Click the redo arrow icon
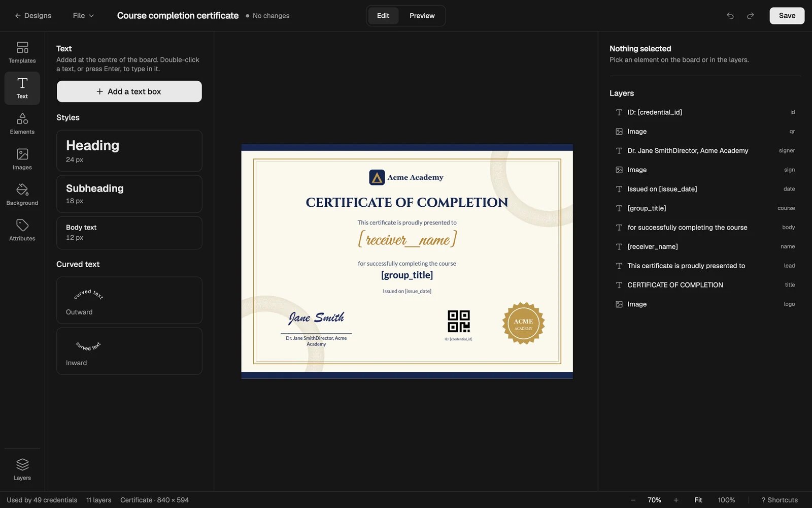 751,16
